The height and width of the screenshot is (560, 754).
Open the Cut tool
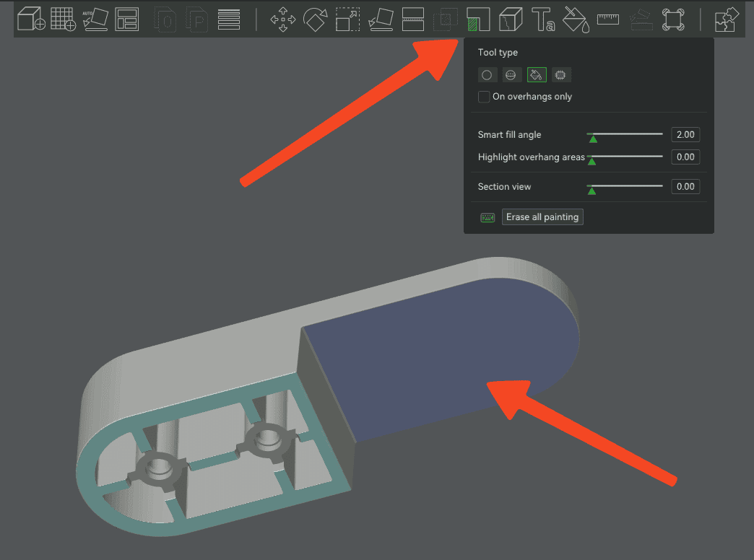412,19
